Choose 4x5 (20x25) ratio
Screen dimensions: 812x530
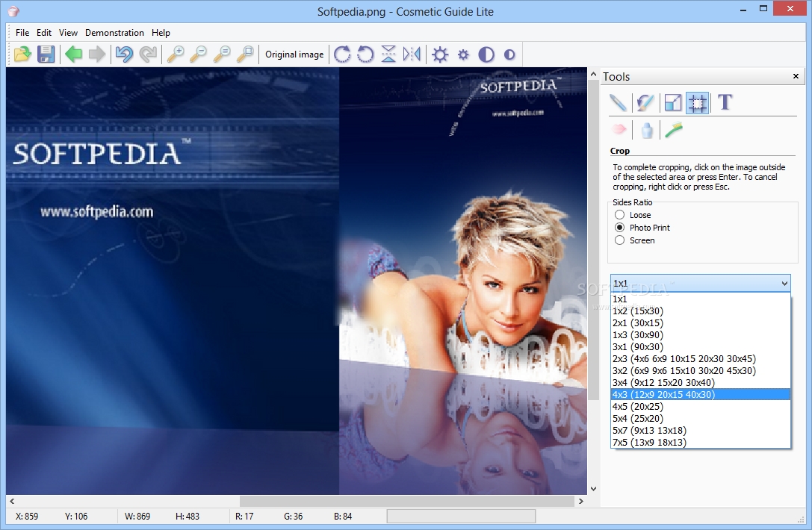701,406
